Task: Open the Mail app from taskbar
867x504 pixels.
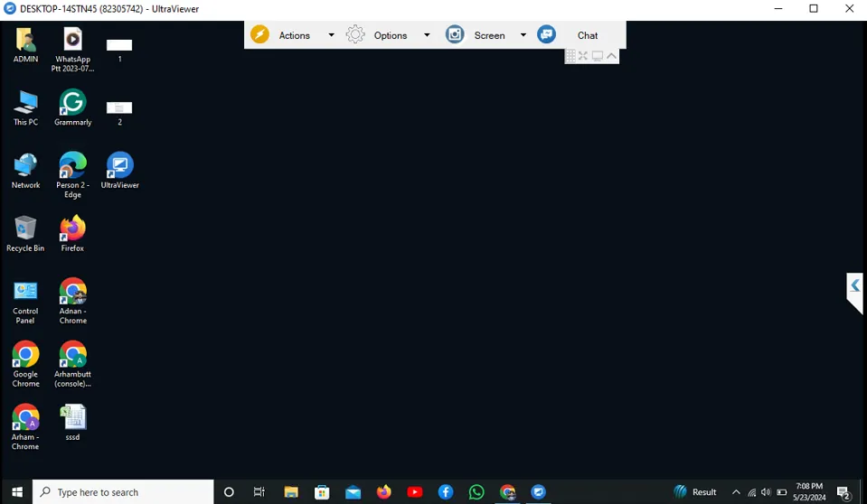Action: pos(353,492)
